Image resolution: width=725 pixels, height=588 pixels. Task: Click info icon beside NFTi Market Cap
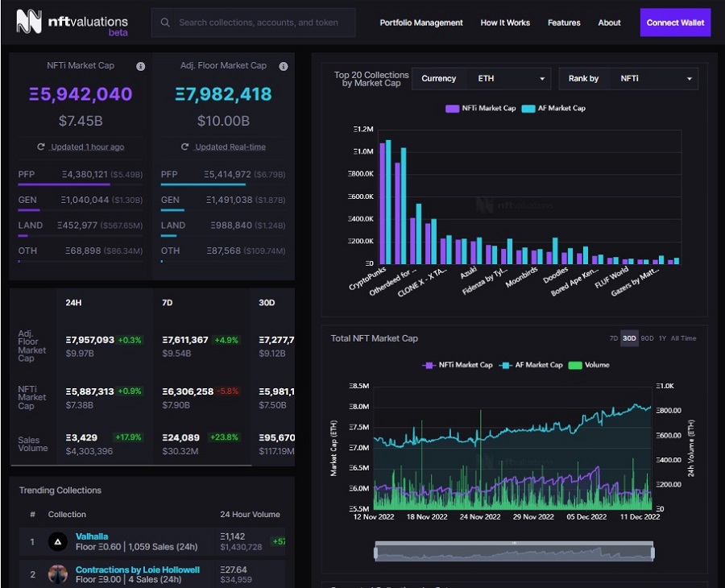(140, 66)
